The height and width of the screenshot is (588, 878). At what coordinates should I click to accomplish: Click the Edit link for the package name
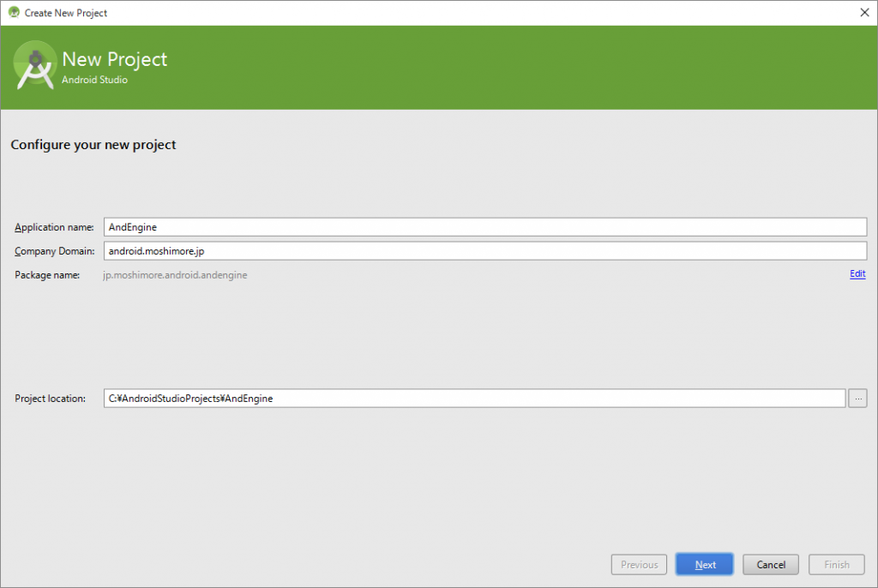[857, 274]
